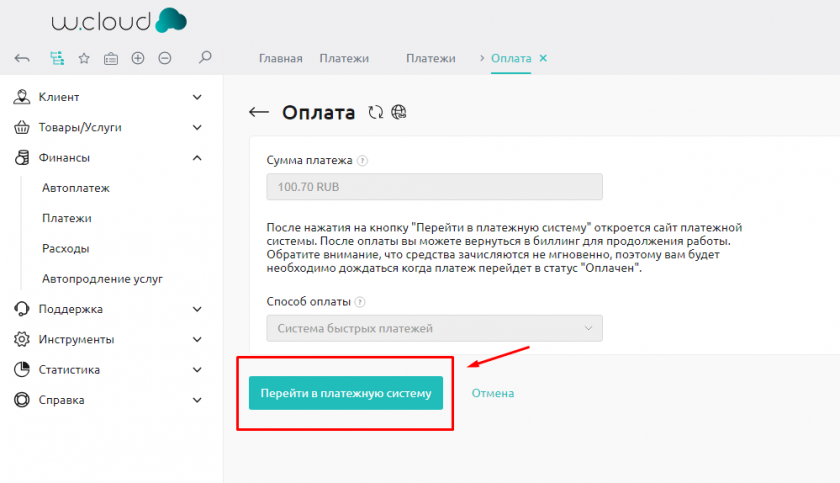Close the Оплата tab
The width and height of the screenshot is (840, 483).
tap(543, 58)
